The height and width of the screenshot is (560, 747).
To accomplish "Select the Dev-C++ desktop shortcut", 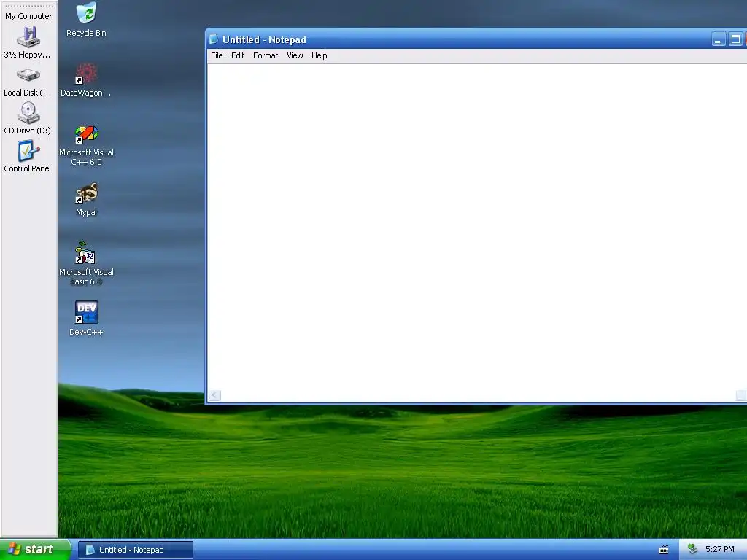I will pyautogui.click(x=86, y=318).
